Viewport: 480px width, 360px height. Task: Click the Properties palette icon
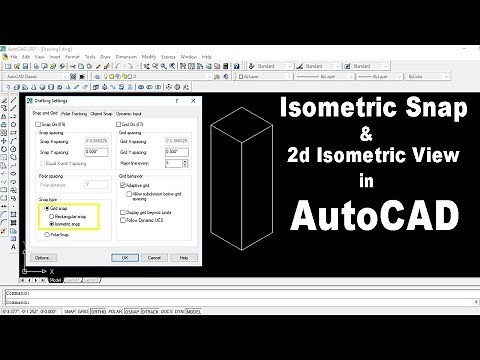click(183, 66)
